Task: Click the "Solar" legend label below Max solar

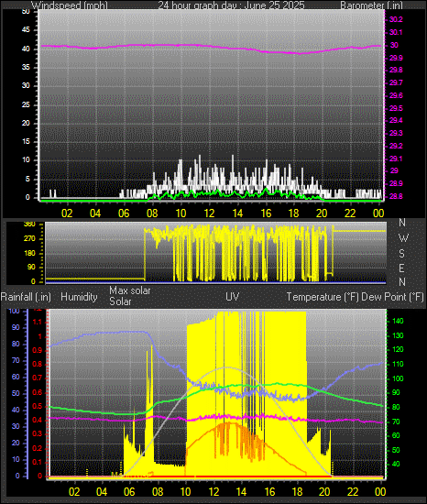Action: [120, 301]
